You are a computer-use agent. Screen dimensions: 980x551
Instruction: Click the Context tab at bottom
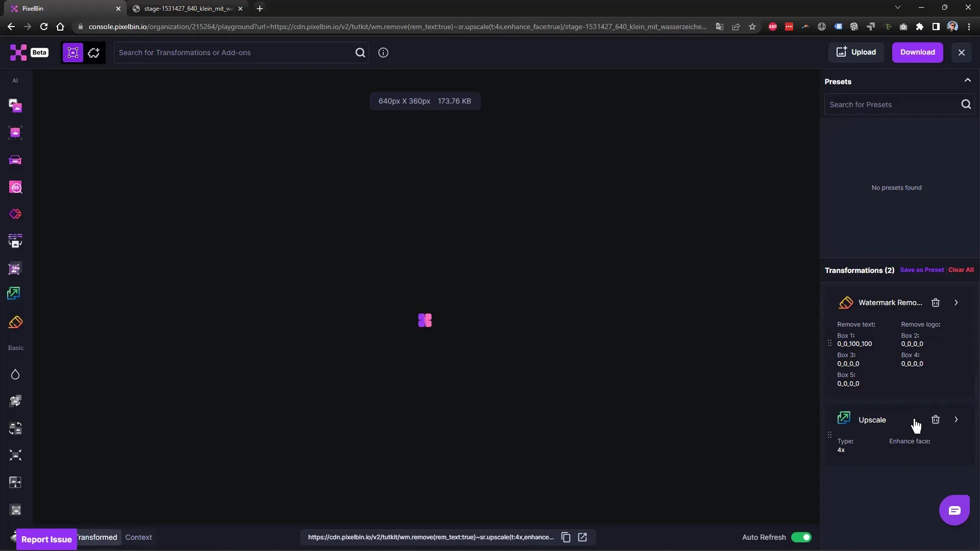click(x=139, y=537)
